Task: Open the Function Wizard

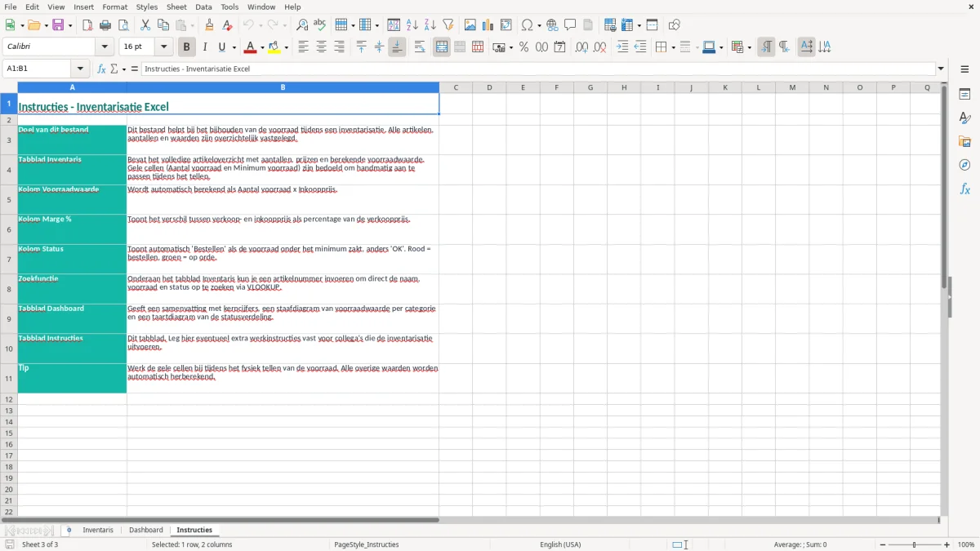Action: tap(101, 69)
